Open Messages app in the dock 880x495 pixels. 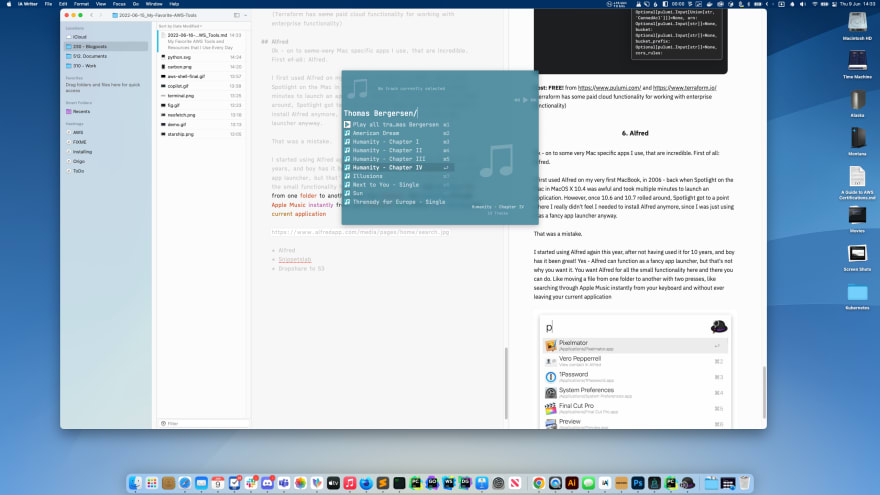coord(588,483)
